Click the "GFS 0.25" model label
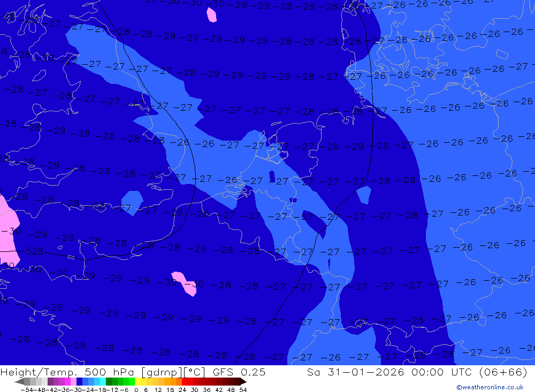The image size is (535, 392). click(239, 372)
